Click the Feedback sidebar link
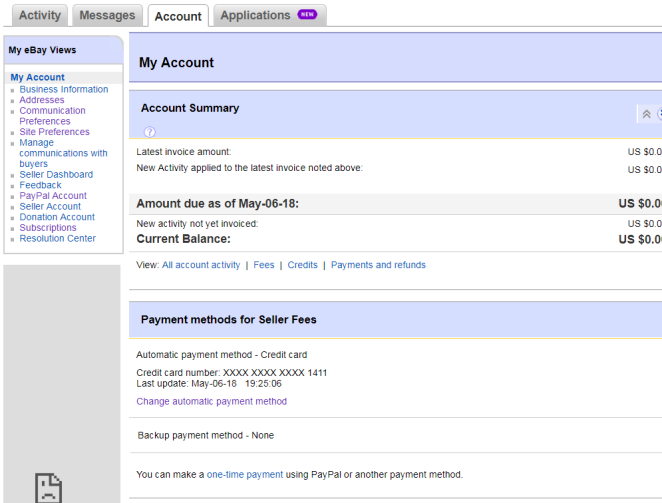Viewport: 662px width, 503px height. [x=40, y=185]
